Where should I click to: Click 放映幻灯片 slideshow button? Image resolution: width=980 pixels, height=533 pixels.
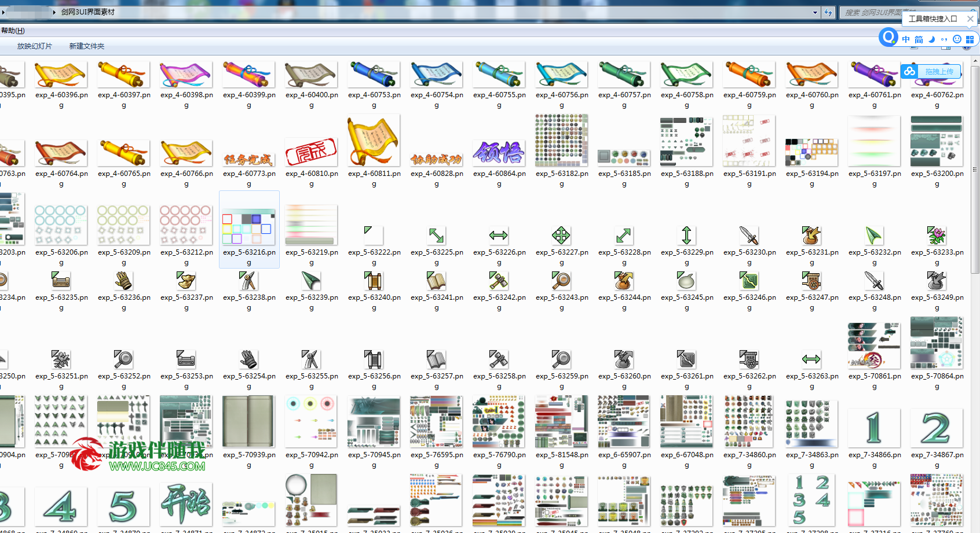tap(35, 46)
